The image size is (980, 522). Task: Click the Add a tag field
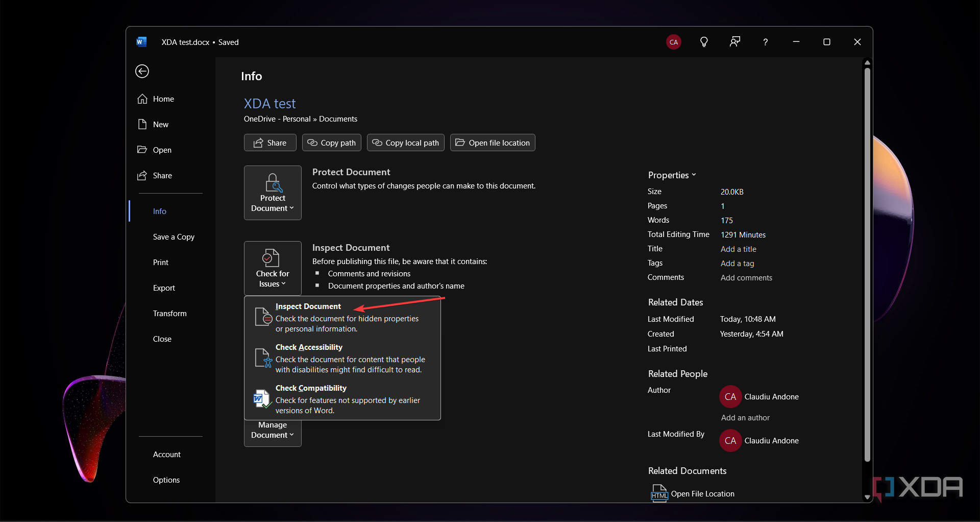(x=738, y=263)
